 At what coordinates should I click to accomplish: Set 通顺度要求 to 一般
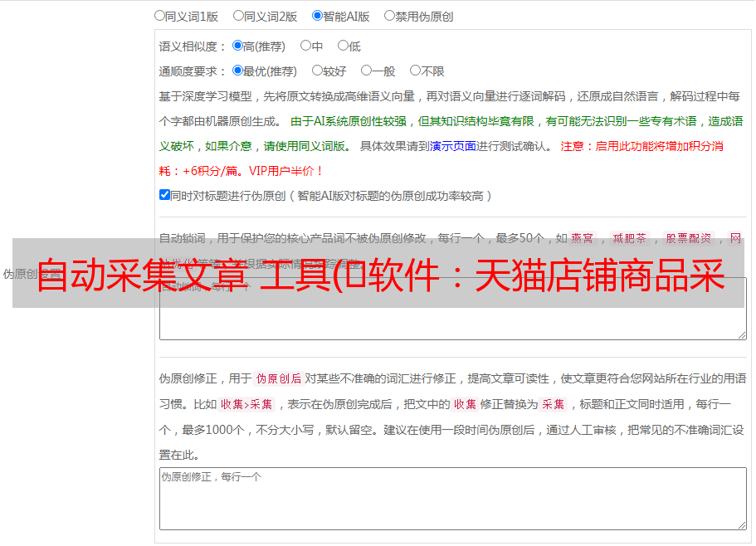pos(366,71)
